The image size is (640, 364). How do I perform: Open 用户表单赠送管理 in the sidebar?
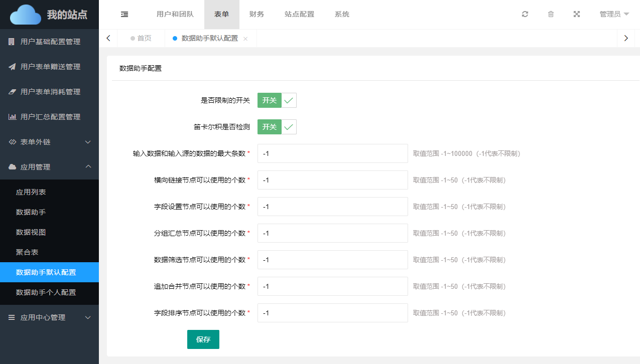[x=49, y=67]
